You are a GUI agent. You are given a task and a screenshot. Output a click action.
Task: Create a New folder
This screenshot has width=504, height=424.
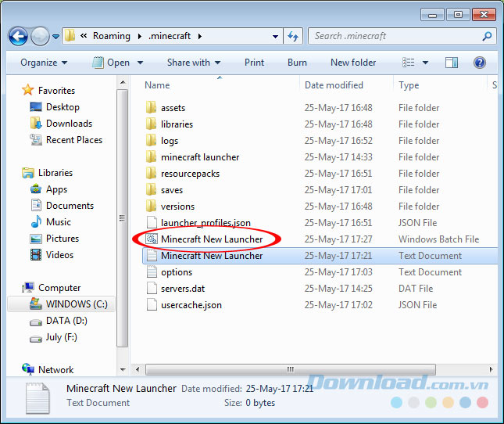pyautogui.click(x=353, y=63)
